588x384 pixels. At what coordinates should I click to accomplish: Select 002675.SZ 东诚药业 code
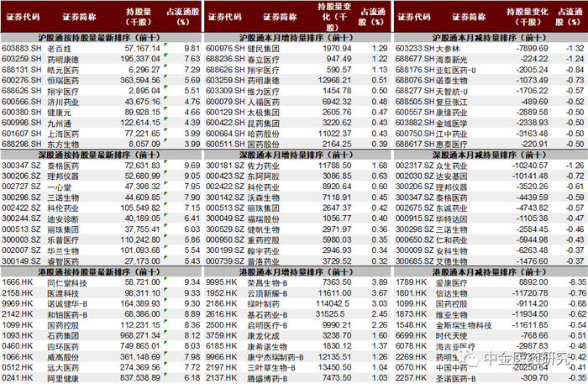click(x=414, y=208)
